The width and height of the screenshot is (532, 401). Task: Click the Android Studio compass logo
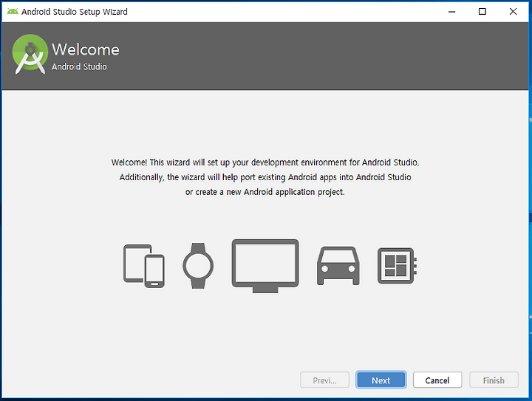coord(30,54)
